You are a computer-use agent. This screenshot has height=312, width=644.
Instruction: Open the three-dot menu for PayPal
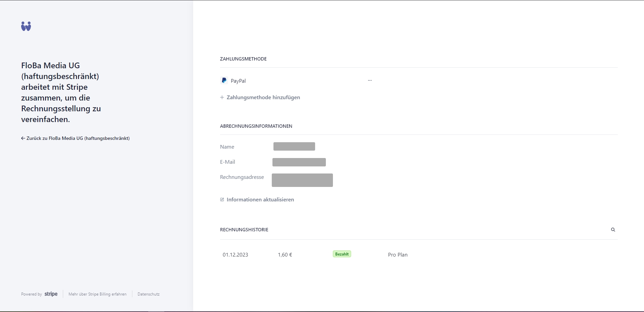tap(370, 81)
